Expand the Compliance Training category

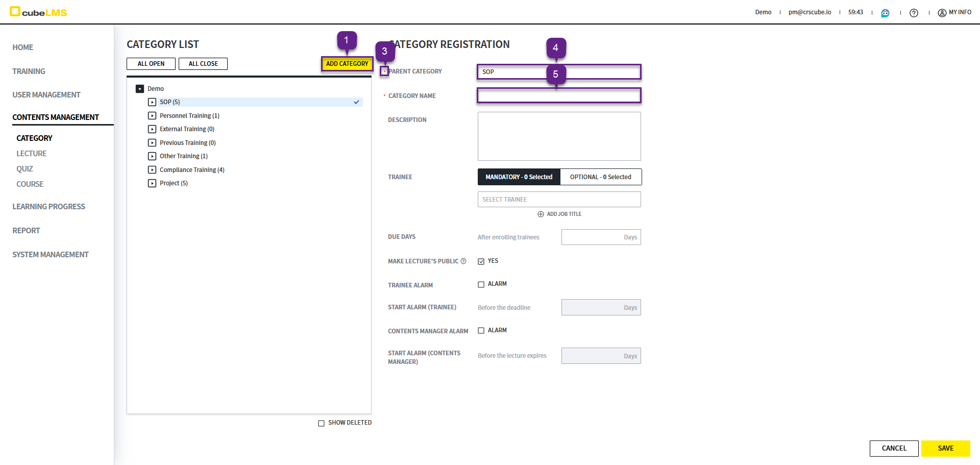point(152,170)
